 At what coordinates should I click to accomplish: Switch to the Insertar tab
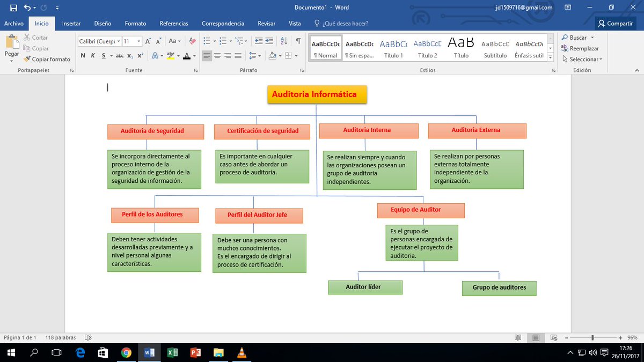(x=71, y=24)
